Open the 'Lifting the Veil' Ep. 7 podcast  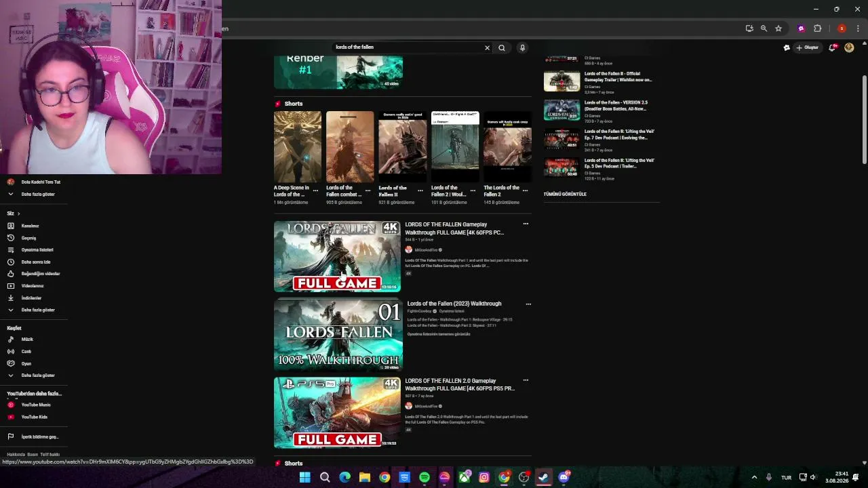(x=619, y=134)
